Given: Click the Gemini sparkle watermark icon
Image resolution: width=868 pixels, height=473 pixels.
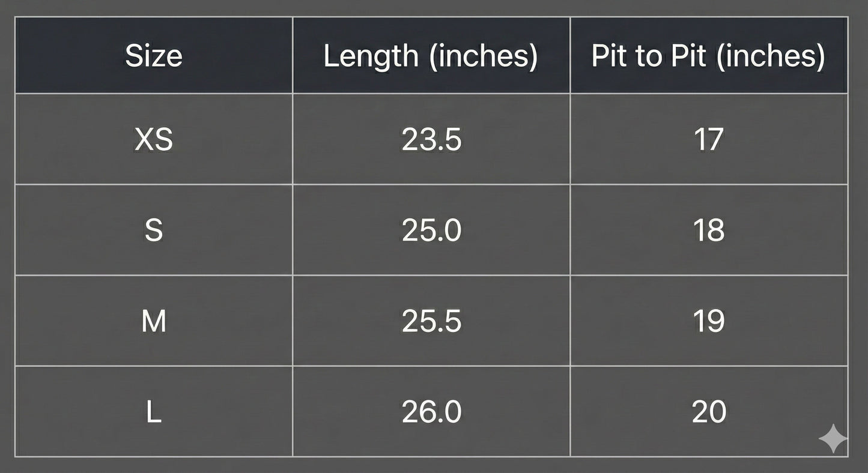Looking at the screenshot, I should pos(833,439).
